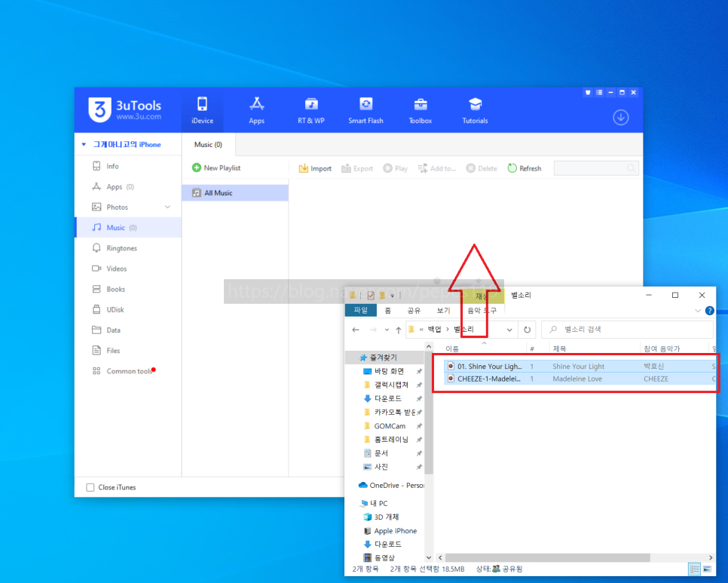Click Import in music toolbar
This screenshot has width=728, height=583.
tap(315, 168)
